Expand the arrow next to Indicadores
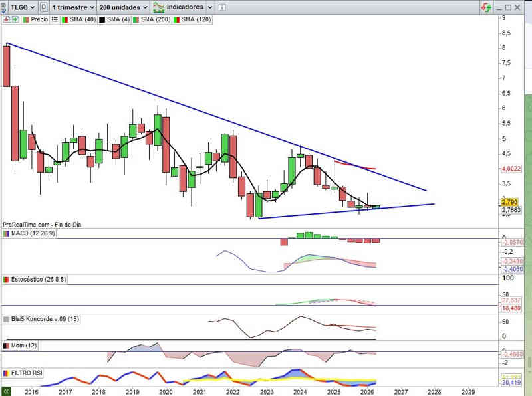Viewport: 532px width, 396px height. (209, 7)
